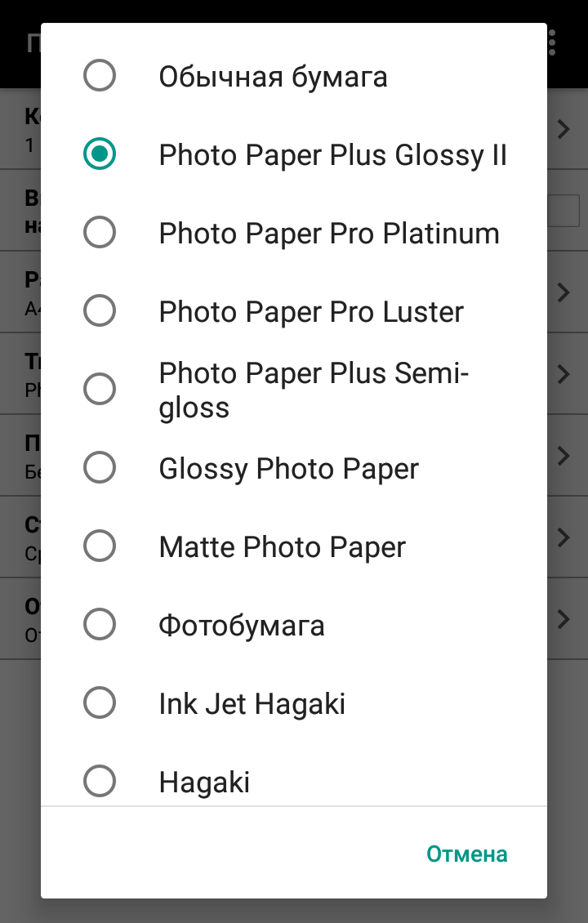Select Photo Paper Plus Glossy II radio
Viewport: 588px width, 923px height.
click(100, 154)
